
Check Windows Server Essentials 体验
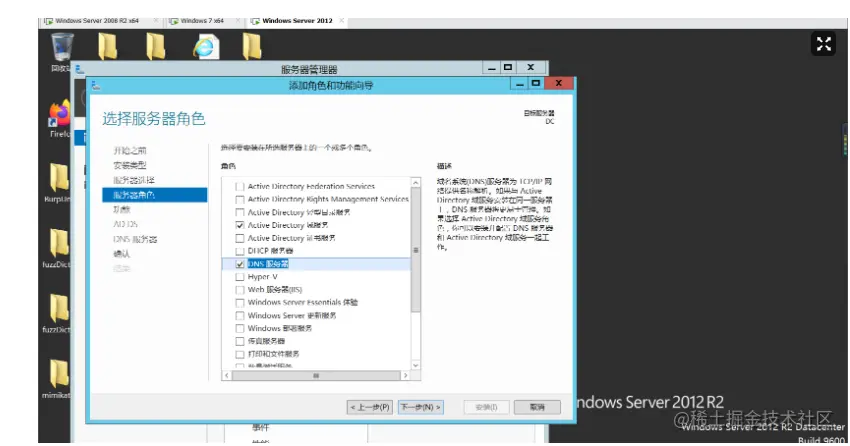[240, 302]
